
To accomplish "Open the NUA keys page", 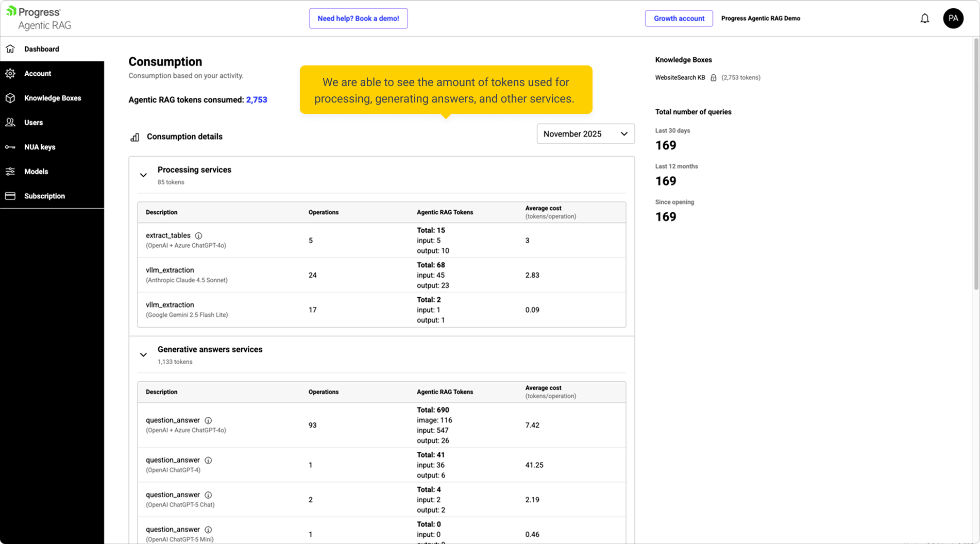I will [39, 147].
